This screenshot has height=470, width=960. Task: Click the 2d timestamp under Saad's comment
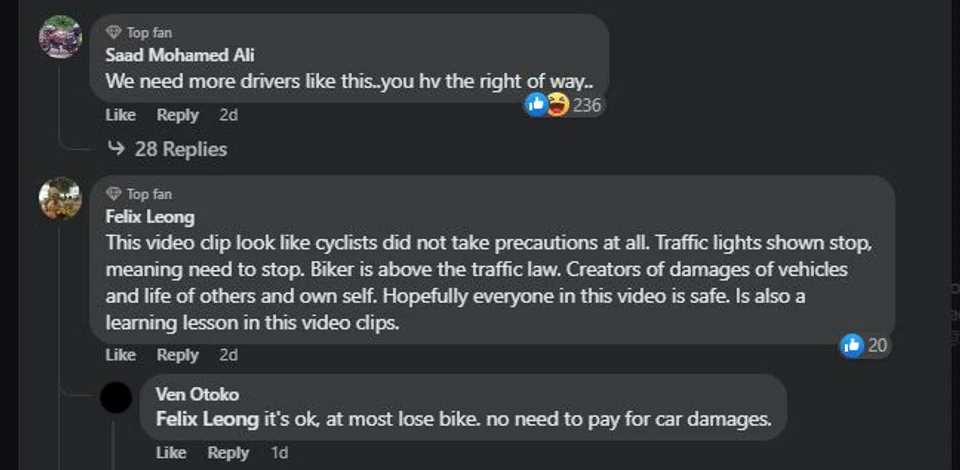pyautogui.click(x=228, y=115)
